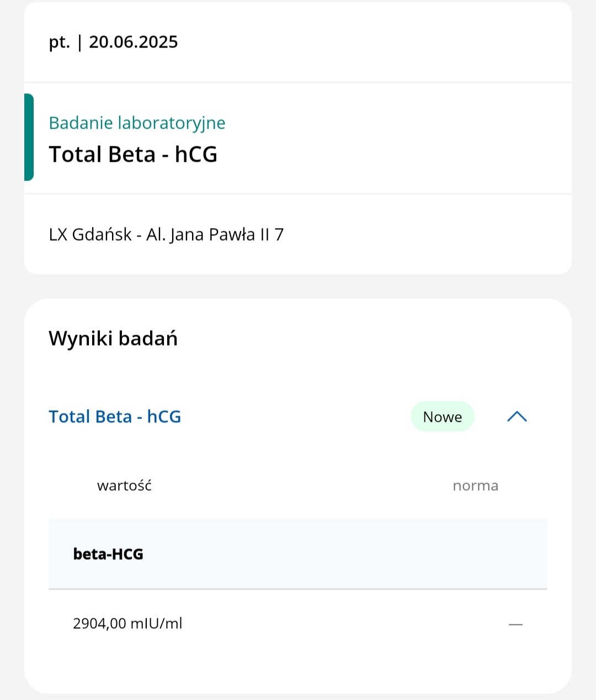Tap the date pt. 20.06.2025

click(x=113, y=42)
